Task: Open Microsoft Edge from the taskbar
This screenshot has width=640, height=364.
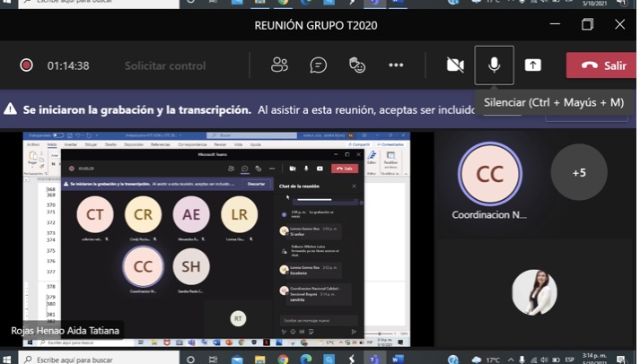Action: pyautogui.click(x=306, y=360)
